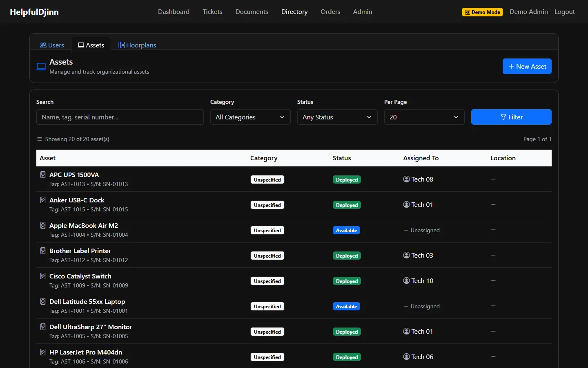
Task: Apply filters with the Filter button
Action: tap(511, 117)
